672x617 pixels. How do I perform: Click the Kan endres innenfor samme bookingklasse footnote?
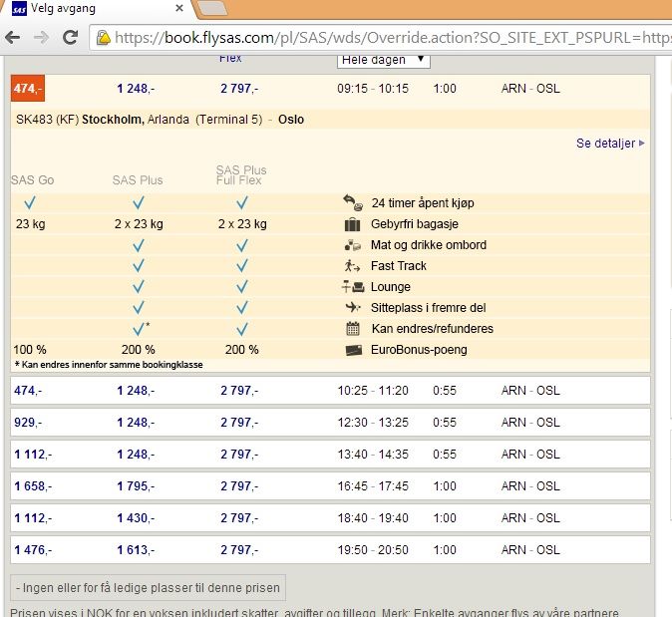coord(109,365)
